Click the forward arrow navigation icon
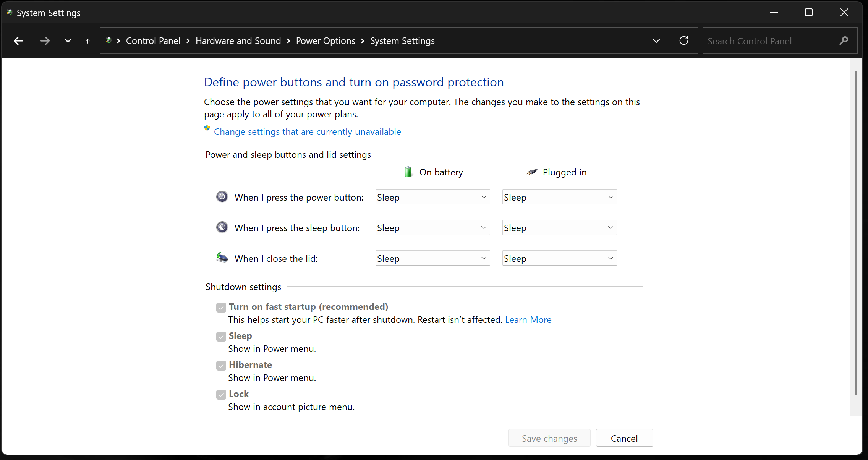868x460 pixels. tap(45, 41)
